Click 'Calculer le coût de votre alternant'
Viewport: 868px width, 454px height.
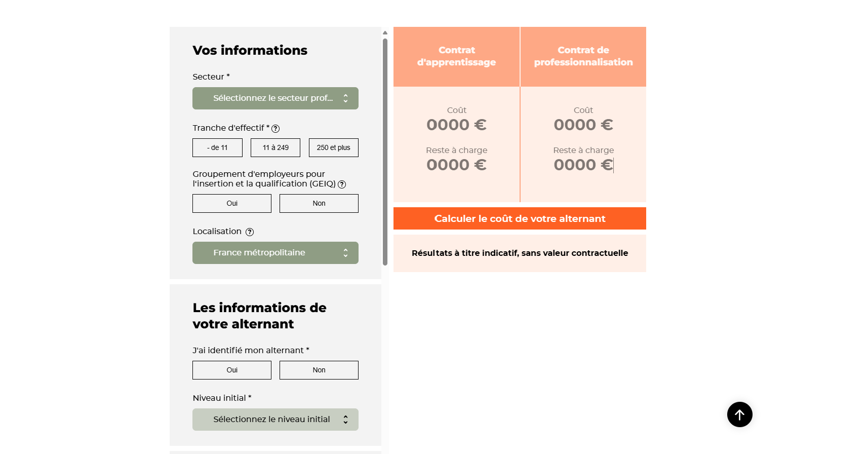pos(520,218)
